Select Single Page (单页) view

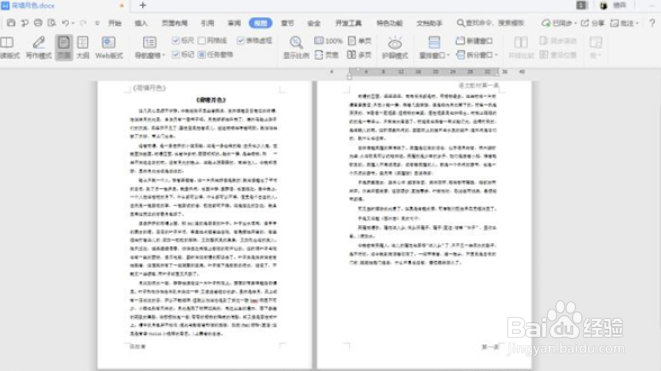pos(359,41)
